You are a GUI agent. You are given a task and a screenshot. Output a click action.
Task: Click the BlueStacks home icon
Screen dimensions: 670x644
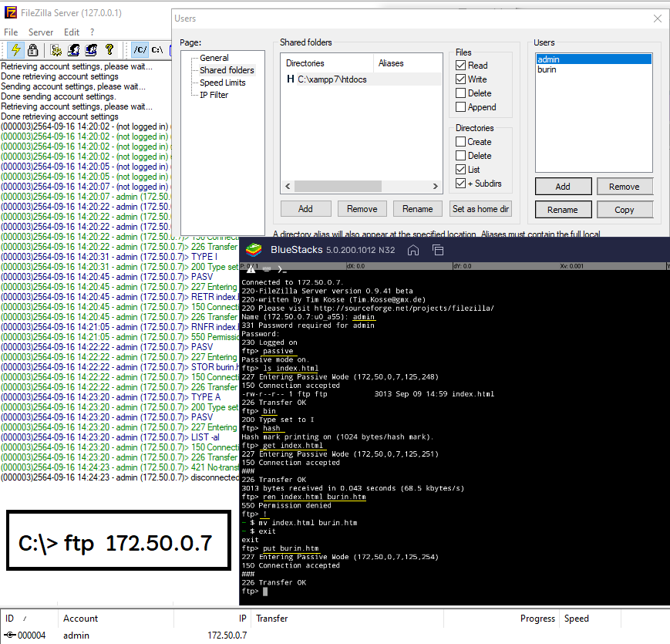point(413,250)
